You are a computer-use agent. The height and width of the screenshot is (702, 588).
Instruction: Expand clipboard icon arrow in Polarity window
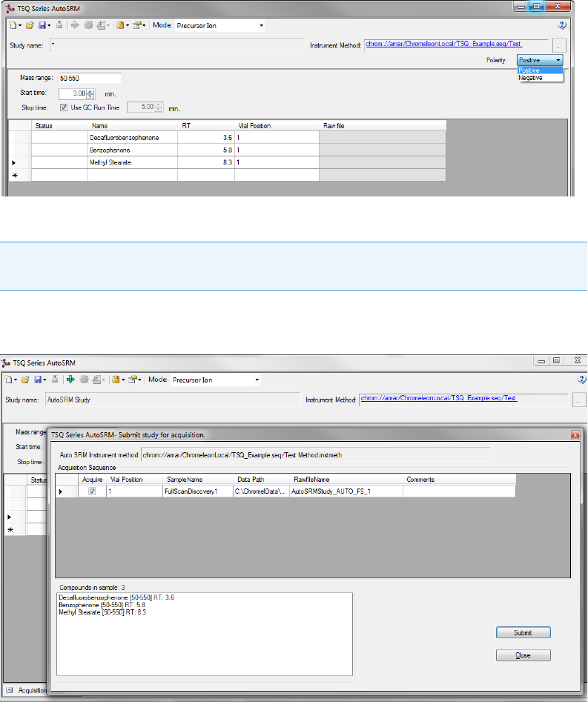click(x=128, y=26)
